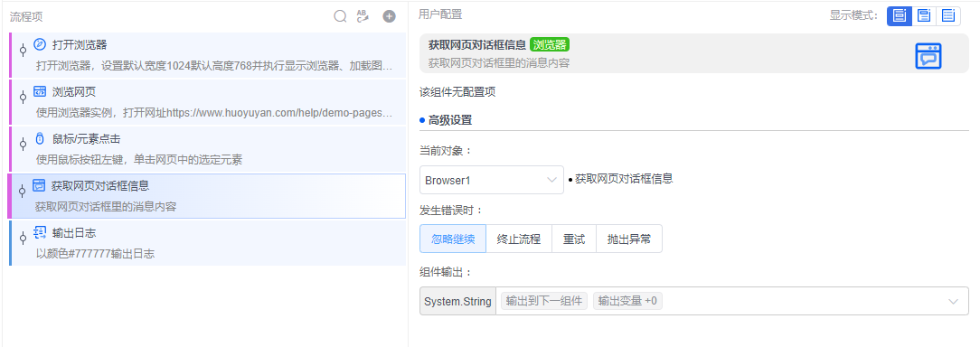Select the first 显示模式 display mode
Viewport: 980px width, 347px height.
[x=900, y=15]
